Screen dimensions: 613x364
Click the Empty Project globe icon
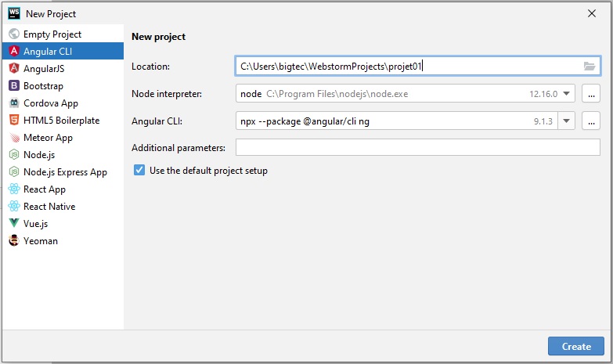coord(14,34)
